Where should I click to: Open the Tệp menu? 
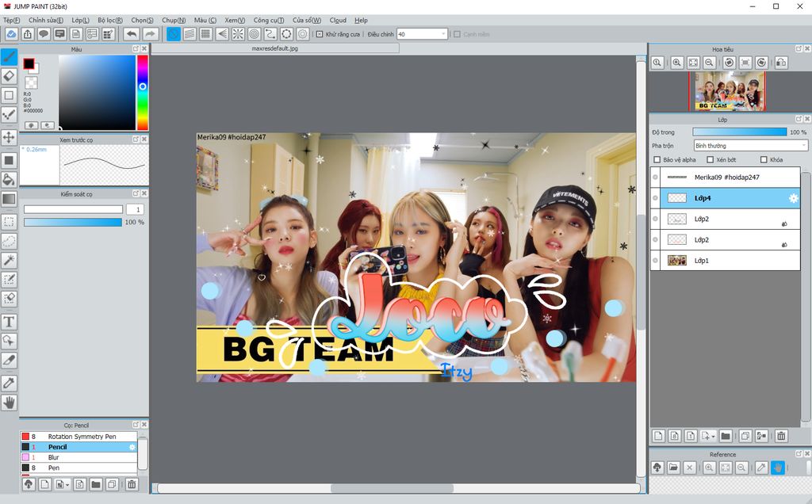11,20
